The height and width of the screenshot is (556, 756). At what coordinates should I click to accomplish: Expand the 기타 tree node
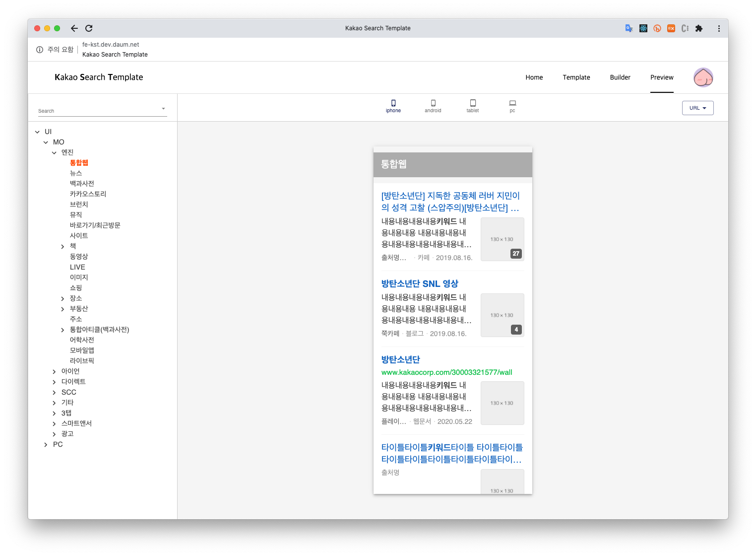tap(54, 403)
